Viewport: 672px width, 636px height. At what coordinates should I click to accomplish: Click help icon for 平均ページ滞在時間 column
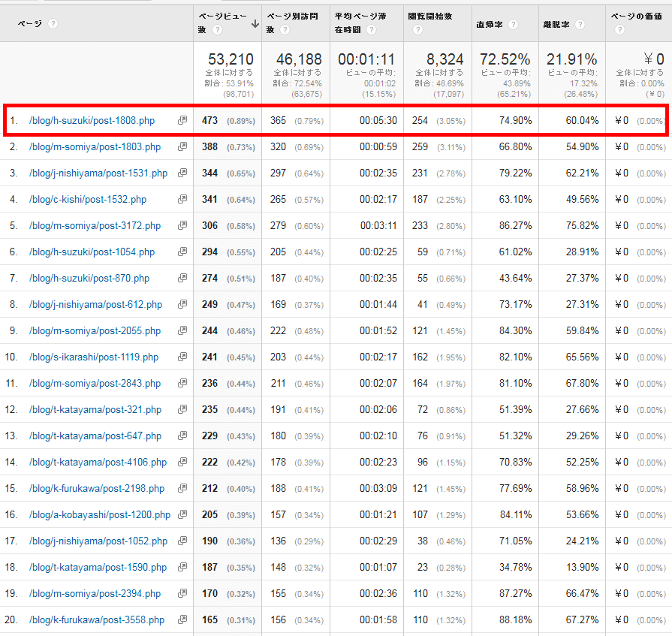(x=372, y=30)
